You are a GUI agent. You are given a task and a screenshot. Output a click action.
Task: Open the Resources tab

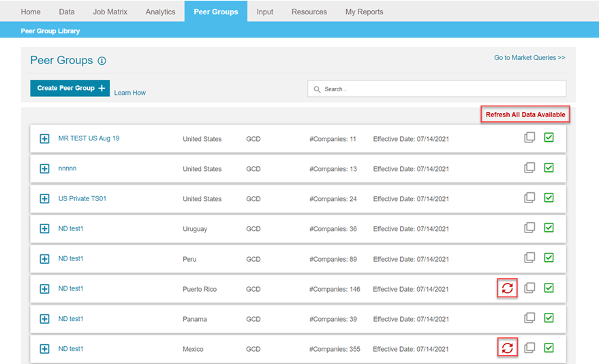click(x=309, y=12)
